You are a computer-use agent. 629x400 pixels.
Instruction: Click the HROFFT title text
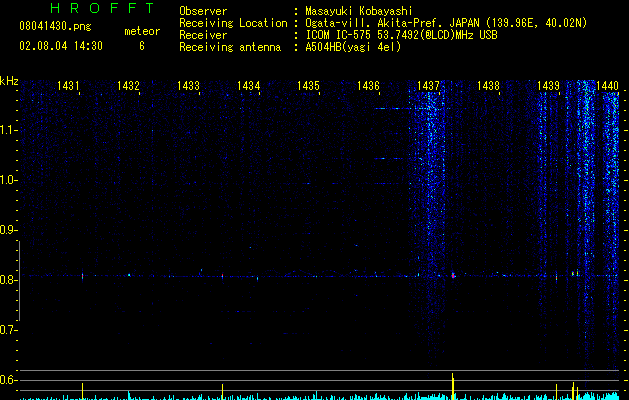(103, 8)
